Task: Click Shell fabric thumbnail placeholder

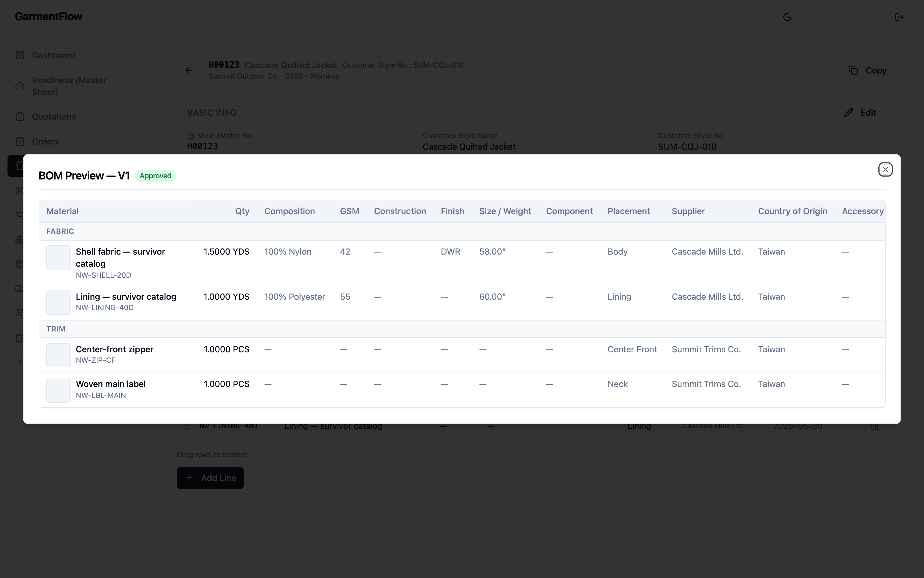Action: (x=58, y=258)
